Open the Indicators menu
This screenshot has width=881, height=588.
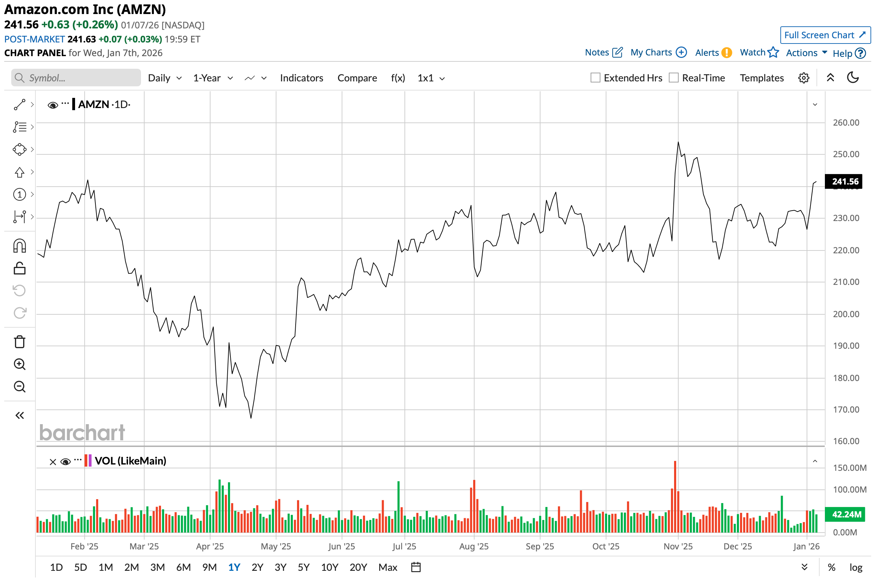point(302,78)
